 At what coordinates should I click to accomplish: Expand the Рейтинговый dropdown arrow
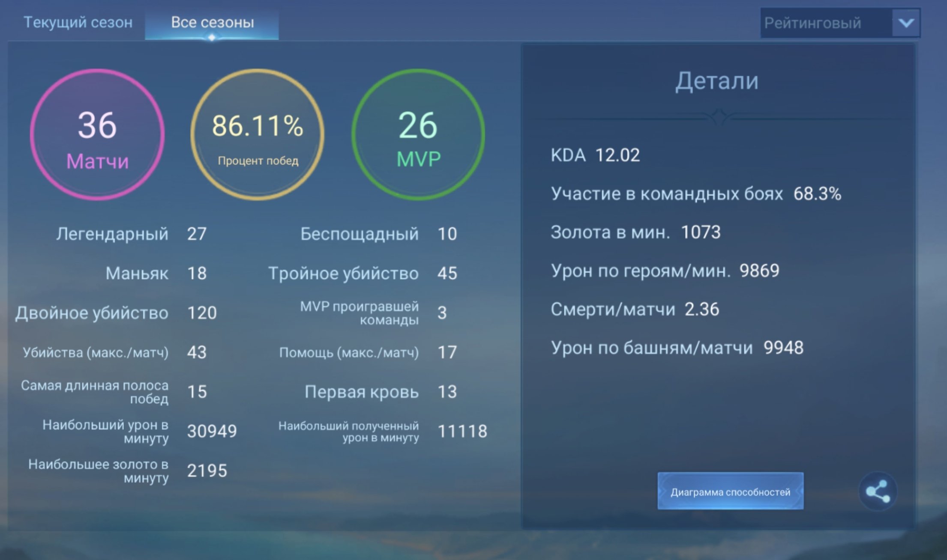906,23
